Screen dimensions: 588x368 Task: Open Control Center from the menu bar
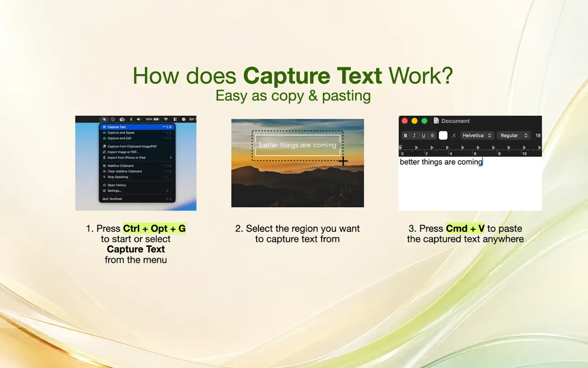pyautogui.click(x=175, y=119)
